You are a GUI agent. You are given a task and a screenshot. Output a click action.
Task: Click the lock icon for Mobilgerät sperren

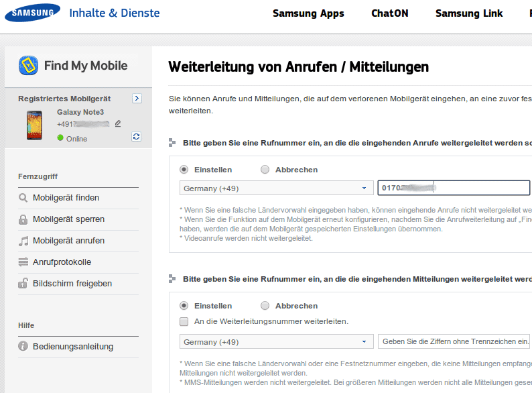(x=23, y=219)
